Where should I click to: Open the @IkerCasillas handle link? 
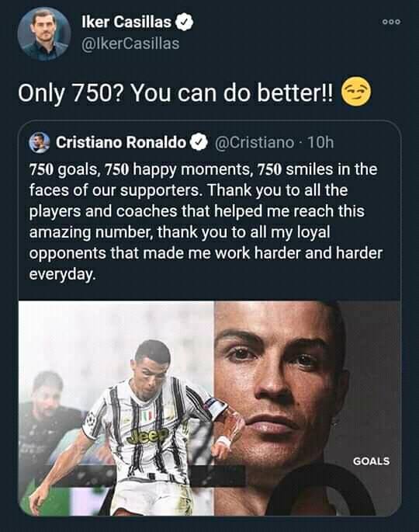[130, 43]
